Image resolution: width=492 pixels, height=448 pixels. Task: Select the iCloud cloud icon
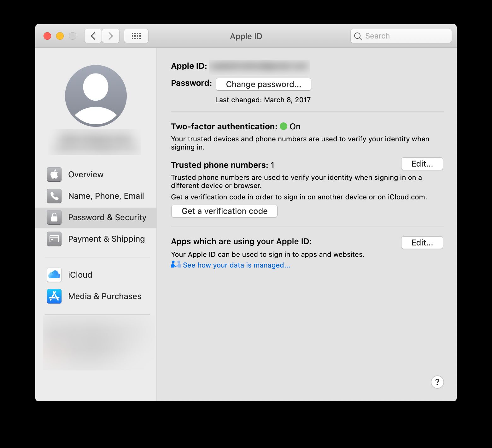54,275
